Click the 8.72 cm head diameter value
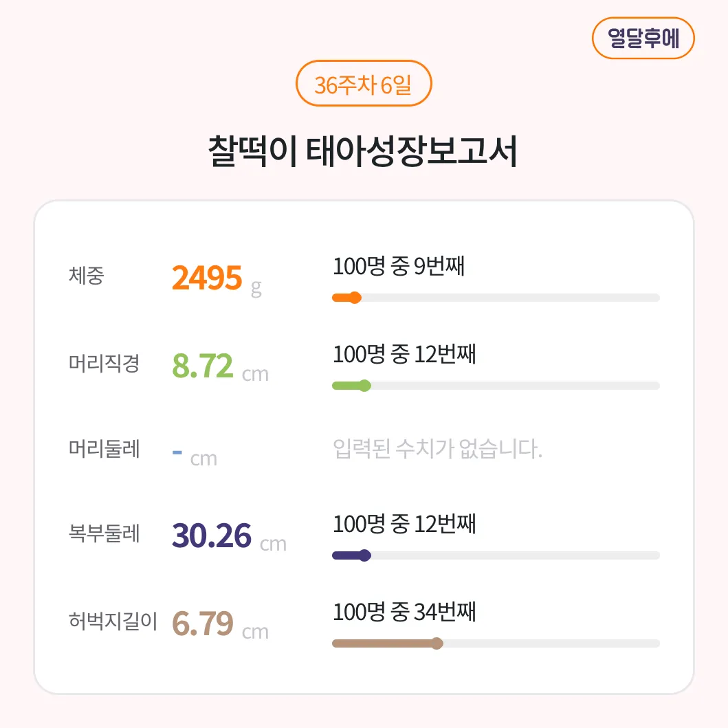The image size is (728, 728). coord(220,367)
